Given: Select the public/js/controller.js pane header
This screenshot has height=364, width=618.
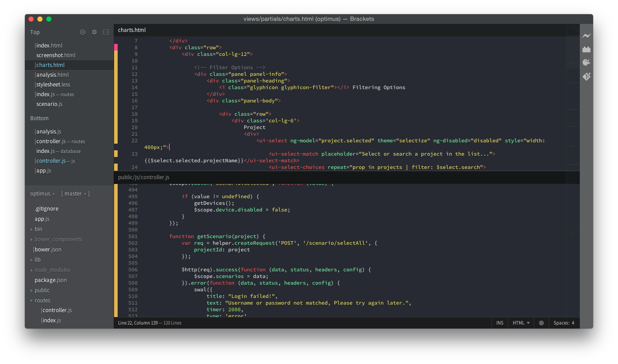Looking at the screenshot, I should coord(144,177).
